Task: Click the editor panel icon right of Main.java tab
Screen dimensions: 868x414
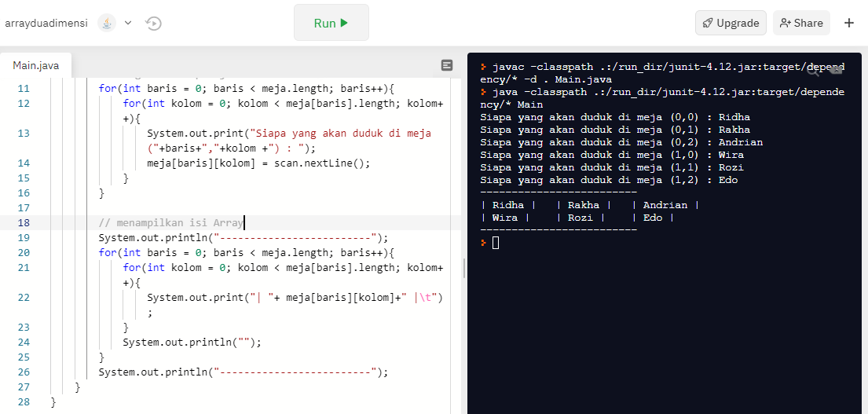Action: (x=447, y=65)
